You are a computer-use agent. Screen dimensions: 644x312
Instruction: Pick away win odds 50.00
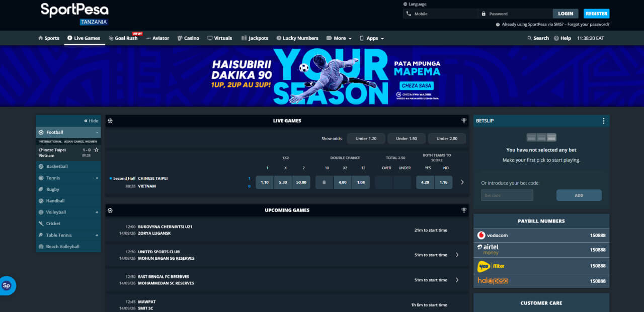point(301,182)
